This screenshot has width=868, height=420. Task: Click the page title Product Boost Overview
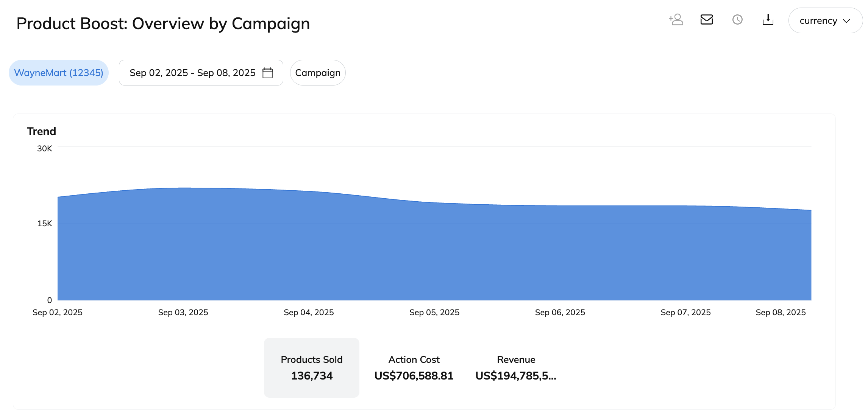pos(163,23)
